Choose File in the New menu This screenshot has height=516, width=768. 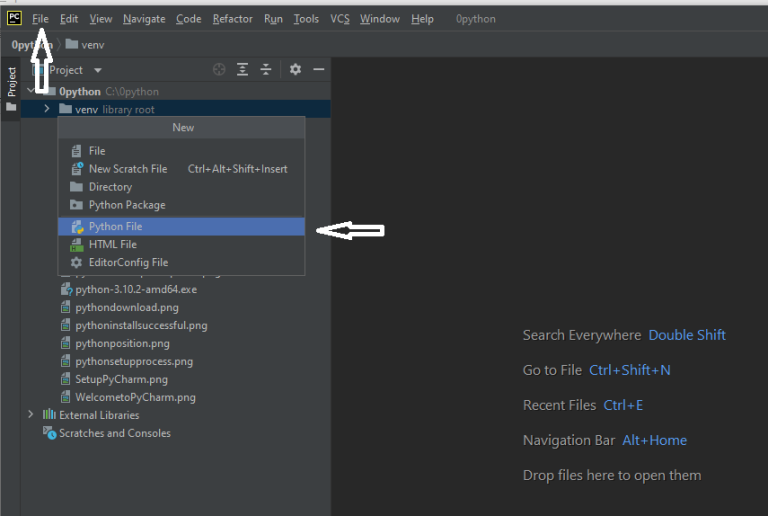181,151
